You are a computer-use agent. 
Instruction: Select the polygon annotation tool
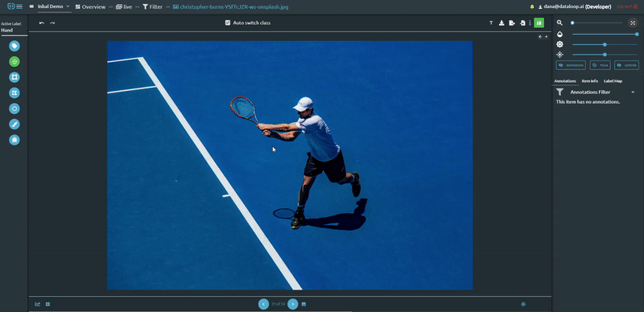(x=14, y=92)
